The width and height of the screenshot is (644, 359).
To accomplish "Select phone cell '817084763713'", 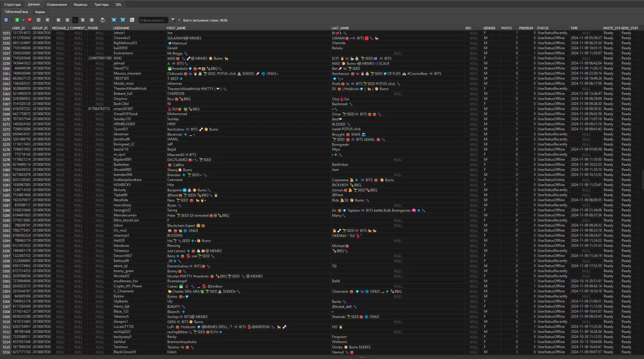I will click(x=100, y=109).
